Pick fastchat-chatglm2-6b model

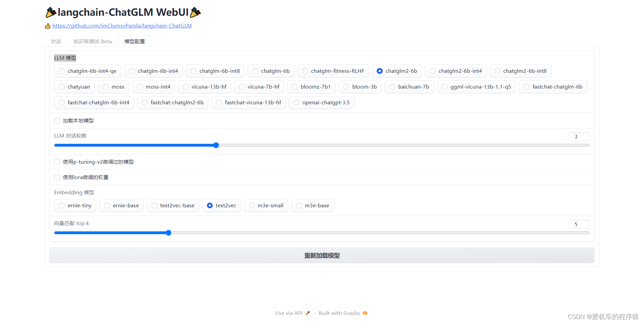click(173, 103)
